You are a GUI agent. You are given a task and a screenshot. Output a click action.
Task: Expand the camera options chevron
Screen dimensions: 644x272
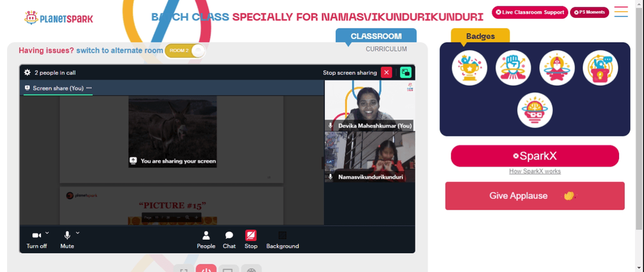tap(47, 233)
